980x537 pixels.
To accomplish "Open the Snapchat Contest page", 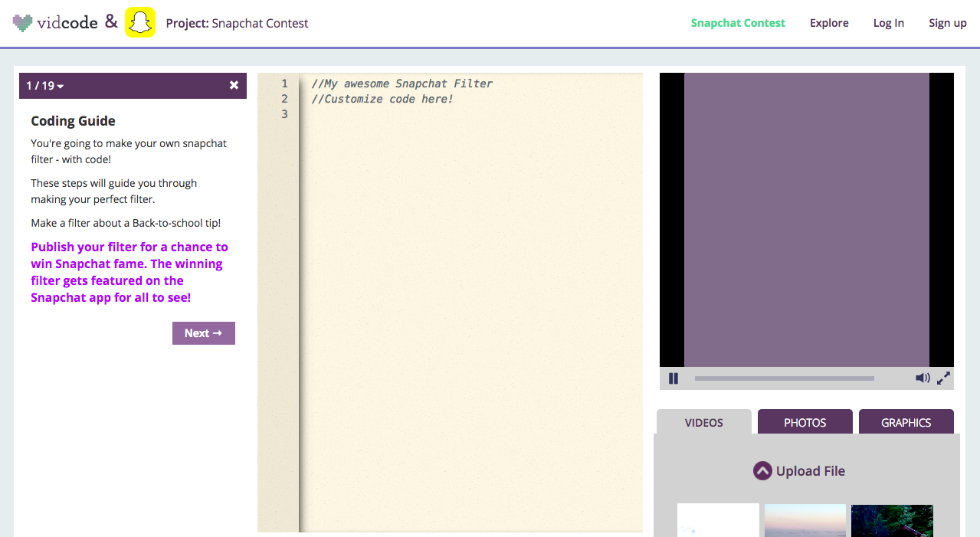I will (x=737, y=22).
